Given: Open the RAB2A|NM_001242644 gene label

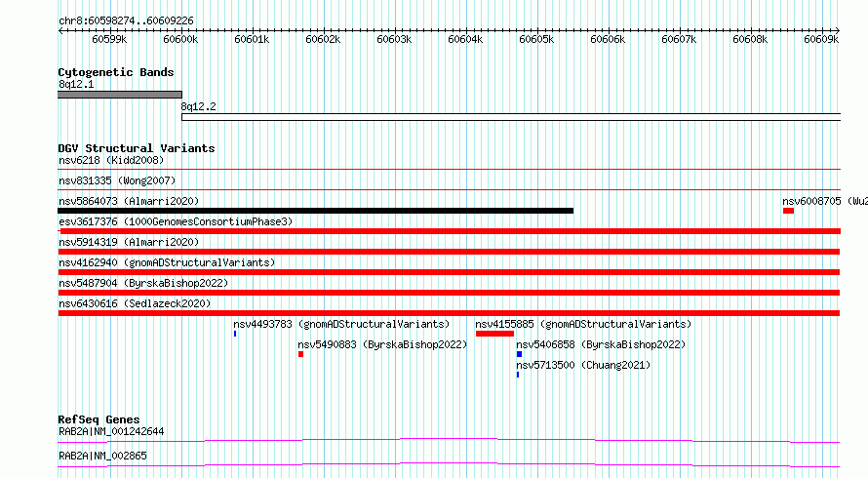Looking at the screenshot, I should click(111, 431).
